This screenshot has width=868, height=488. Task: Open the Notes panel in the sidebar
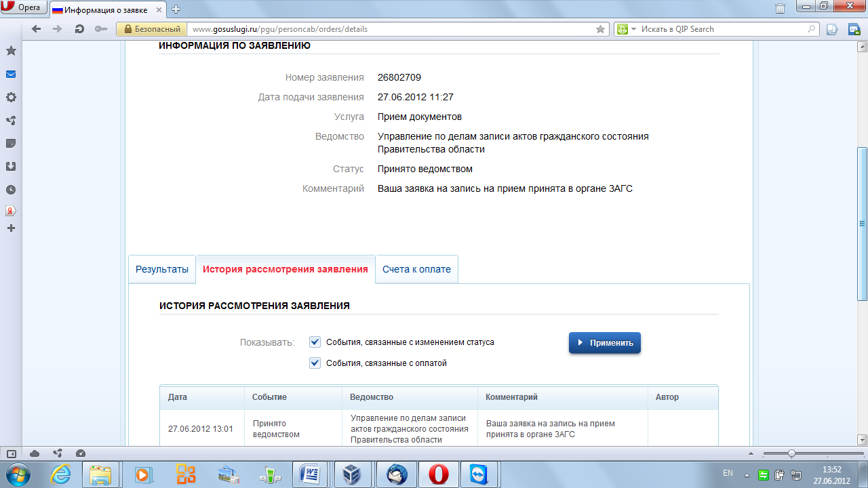[x=11, y=143]
